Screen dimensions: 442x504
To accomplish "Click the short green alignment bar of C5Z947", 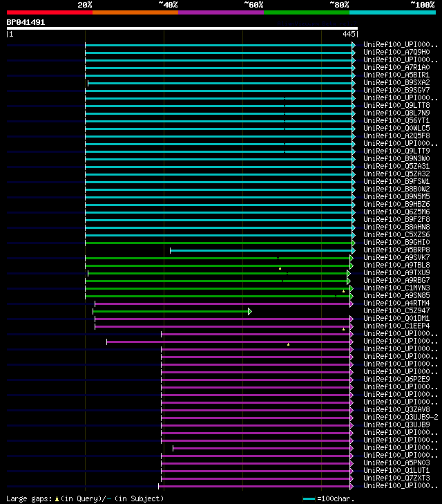I will point(171,312).
